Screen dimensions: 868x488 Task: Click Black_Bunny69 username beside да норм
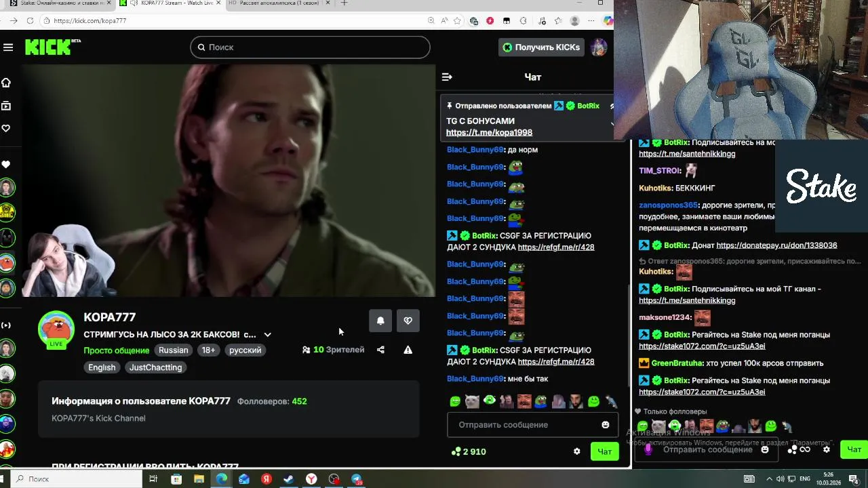click(x=475, y=150)
